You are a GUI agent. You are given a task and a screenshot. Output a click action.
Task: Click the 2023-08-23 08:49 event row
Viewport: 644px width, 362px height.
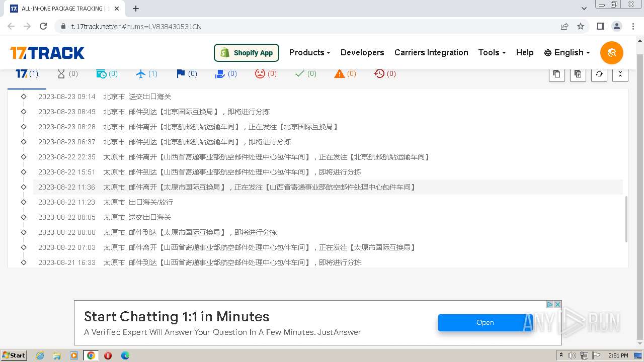pos(328,112)
